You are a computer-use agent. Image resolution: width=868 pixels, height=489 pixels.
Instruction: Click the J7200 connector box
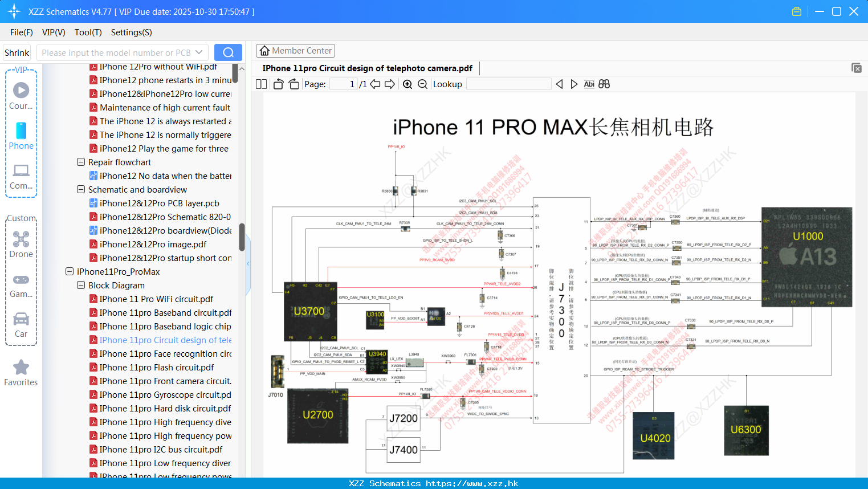404,418
